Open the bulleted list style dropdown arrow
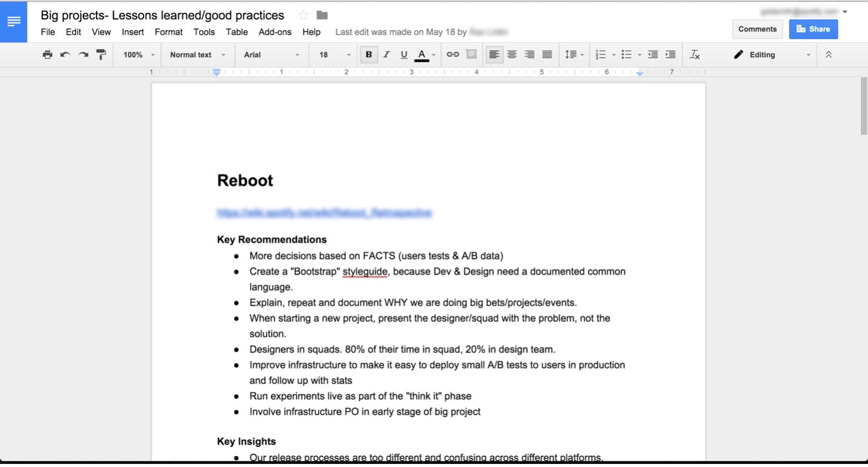The height and width of the screenshot is (467, 868). coord(640,55)
